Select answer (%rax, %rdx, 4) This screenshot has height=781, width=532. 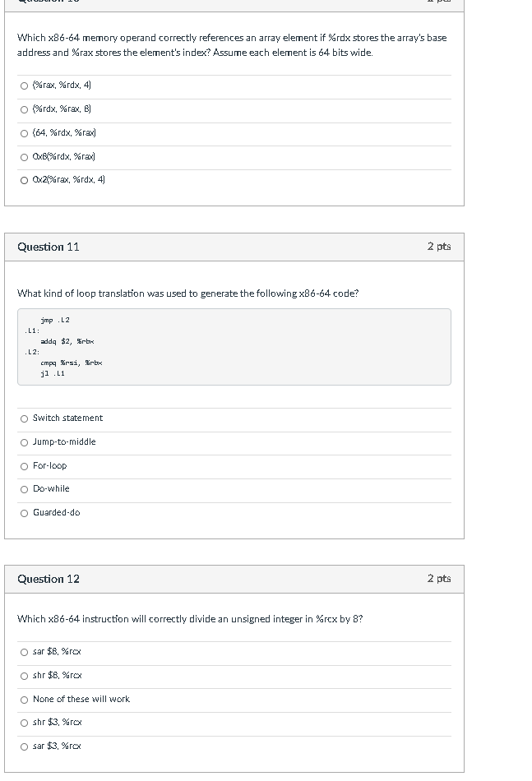(25, 85)
